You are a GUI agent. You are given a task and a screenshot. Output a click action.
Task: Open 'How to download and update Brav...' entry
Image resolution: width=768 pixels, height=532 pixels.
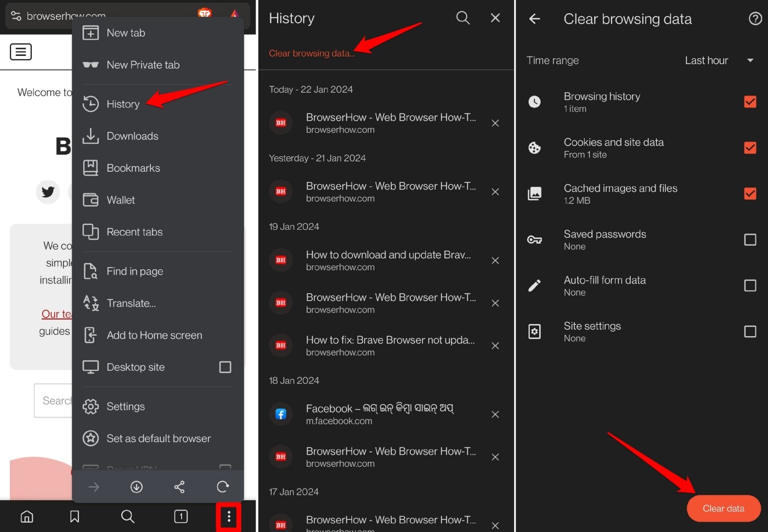coord(379,261)
